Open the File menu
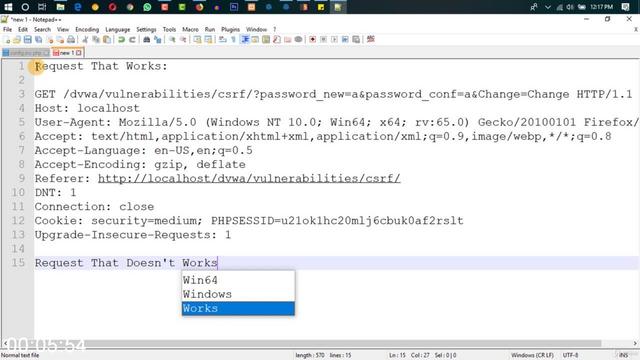Viewport: 640px width, 360px height. click(7, 29)
